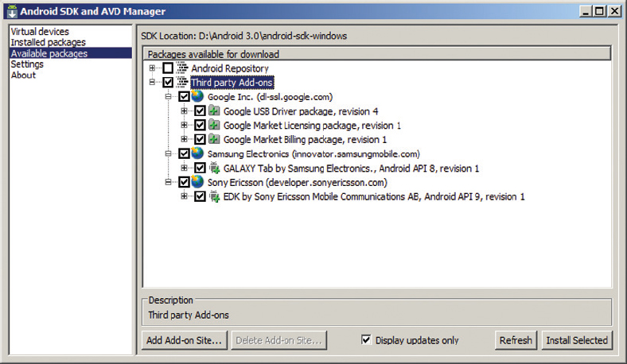627x364 pixels.
Task: Click the title bar Android download icon
Action: [12, 12]
